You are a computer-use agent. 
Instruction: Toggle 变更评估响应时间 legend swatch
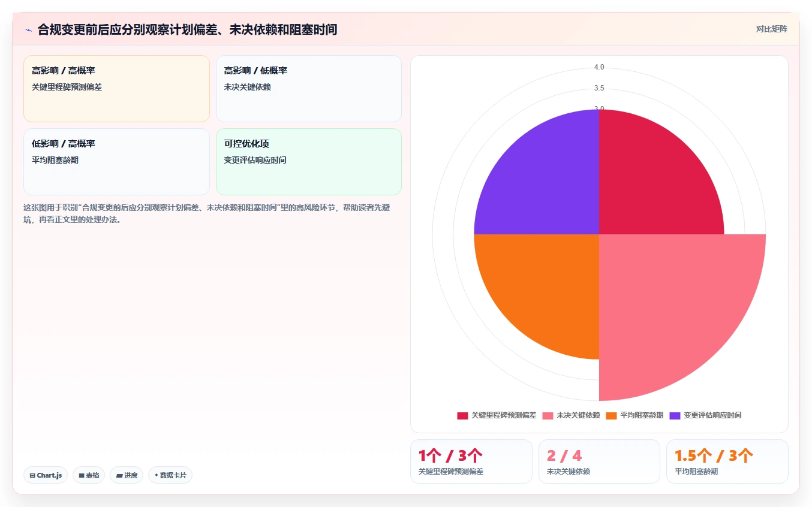click(x=675, y=415)
